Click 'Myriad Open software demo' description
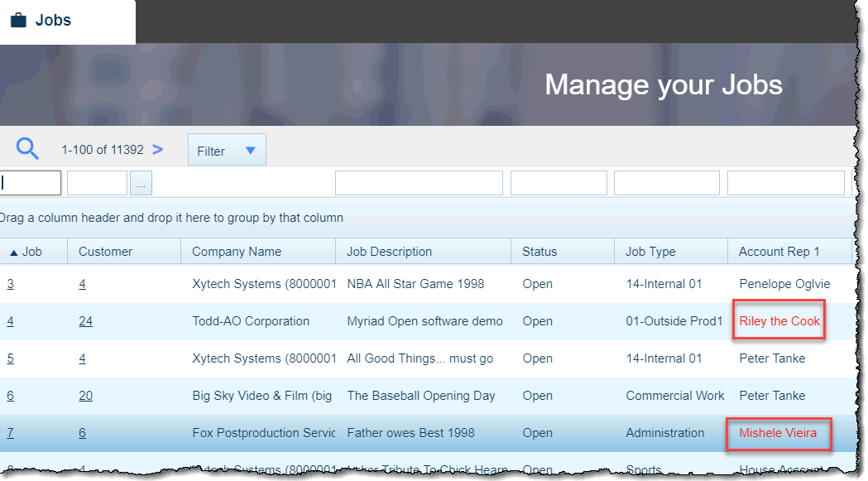Screen dimensions: 868x481 pyautogui.click(x=425, y=321)
